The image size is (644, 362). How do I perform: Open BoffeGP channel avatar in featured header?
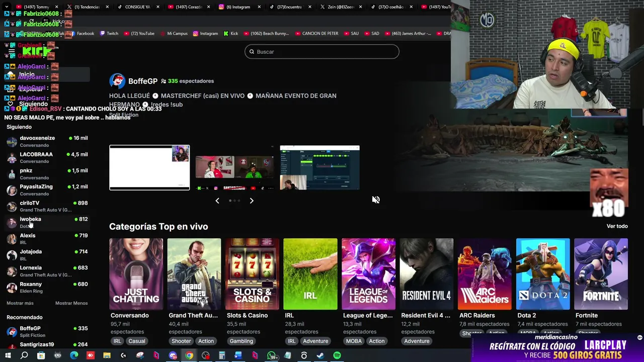117,81
